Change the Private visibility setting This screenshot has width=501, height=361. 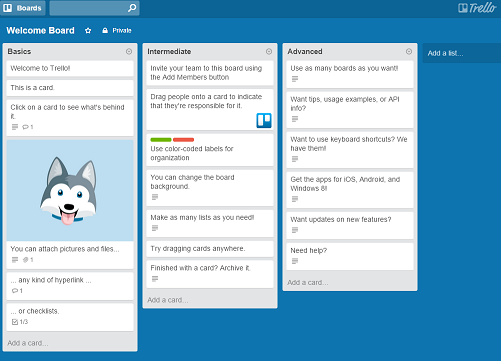click(117, 31)
